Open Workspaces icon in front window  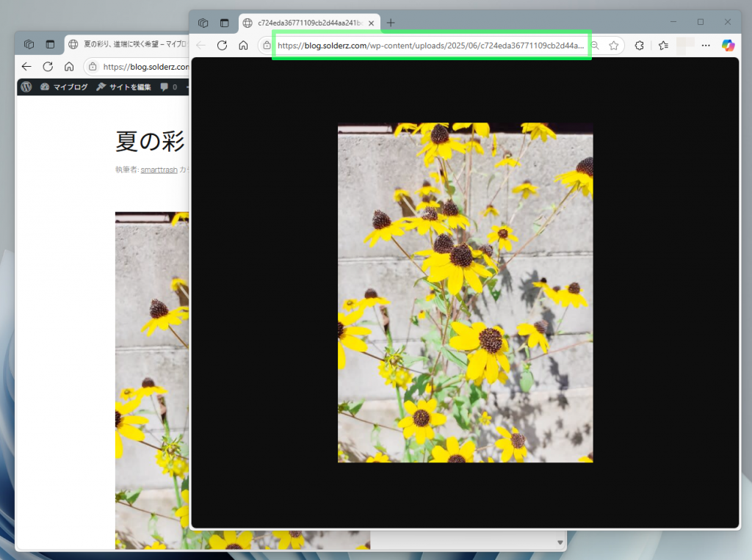coord(203,23)
